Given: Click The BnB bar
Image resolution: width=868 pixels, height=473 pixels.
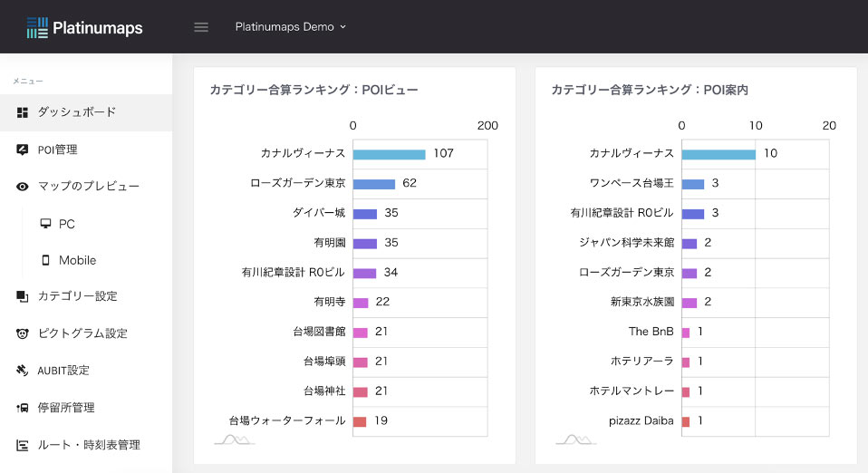Looking at the screenshot, I should click(x=686, y=333).
